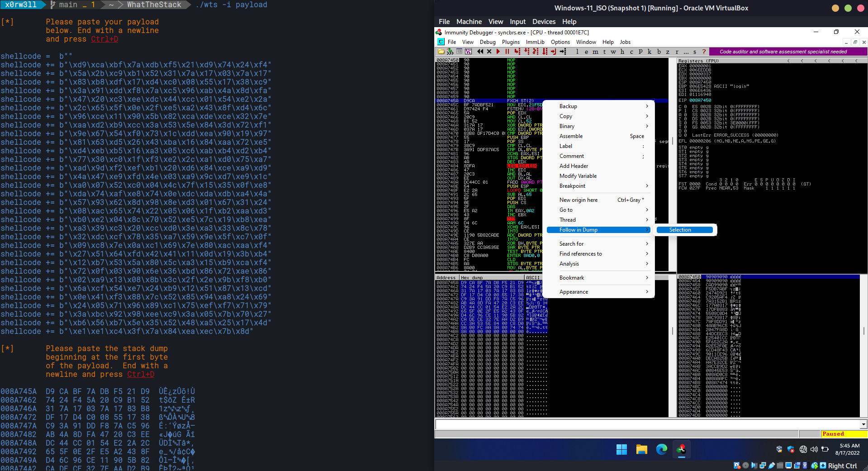Screen dimensions: 868x471
Task: Open the Debug menu in Immunity Debugger
Action: 488,42
